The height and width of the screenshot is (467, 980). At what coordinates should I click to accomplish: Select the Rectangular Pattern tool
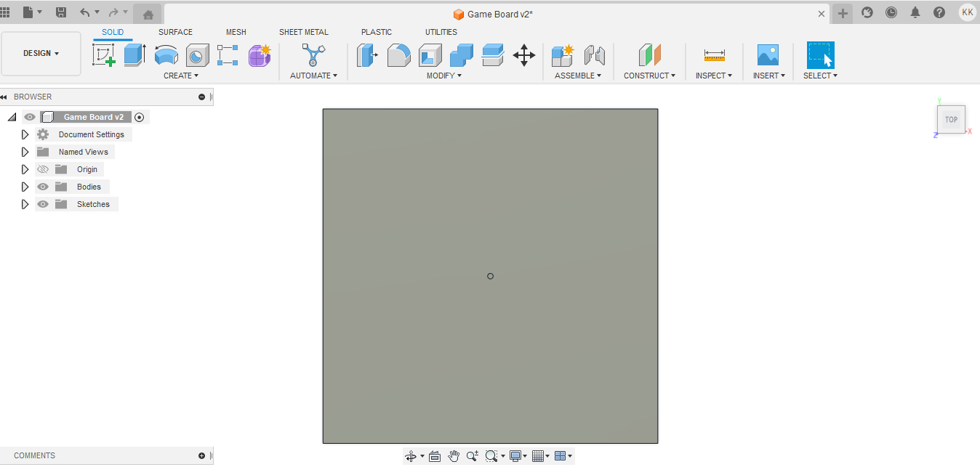coord(228,55)
